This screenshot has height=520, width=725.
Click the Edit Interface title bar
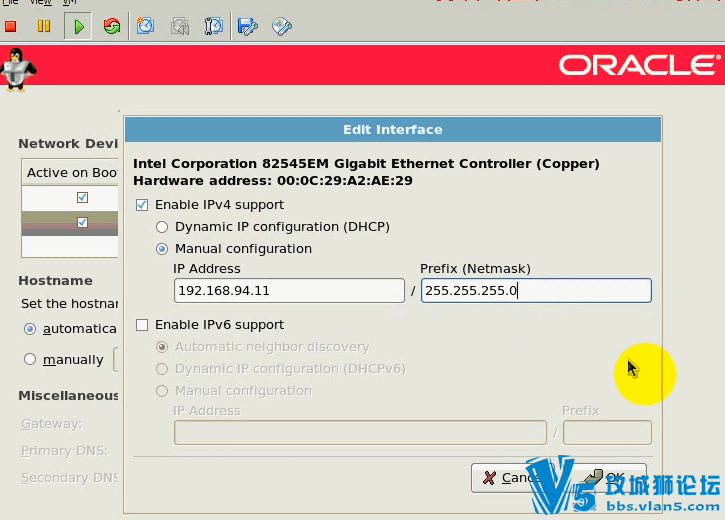393,129
